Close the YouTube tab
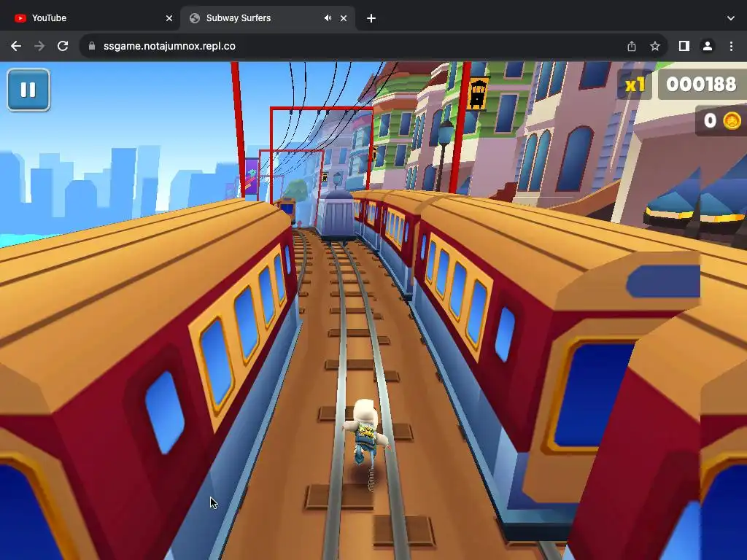Screen dimensions: 747x560 tap(169, 18)
